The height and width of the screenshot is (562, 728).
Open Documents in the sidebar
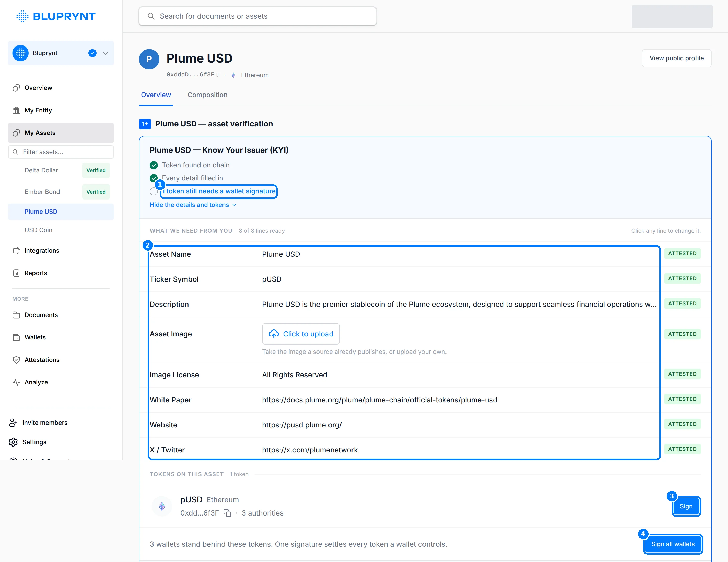(x=61, y=315)
